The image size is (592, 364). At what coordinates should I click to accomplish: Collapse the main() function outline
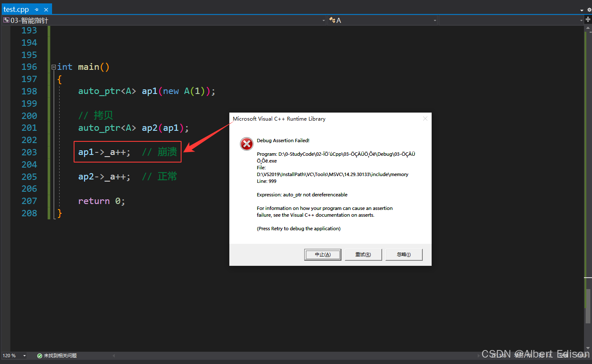pyautogui.click(x=54, y=67)
